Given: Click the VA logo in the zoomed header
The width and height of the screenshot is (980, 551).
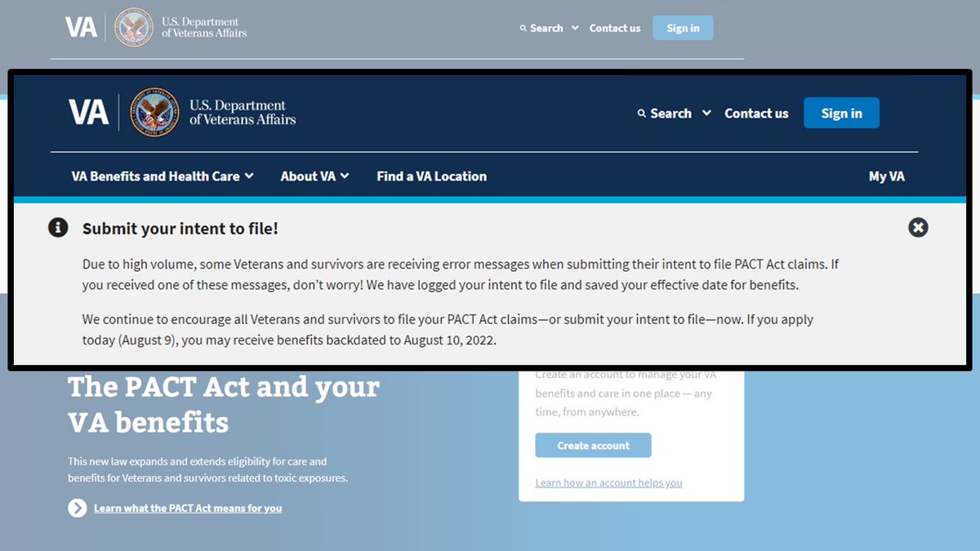Looking at the screenshot, I should tap(88, 113).
